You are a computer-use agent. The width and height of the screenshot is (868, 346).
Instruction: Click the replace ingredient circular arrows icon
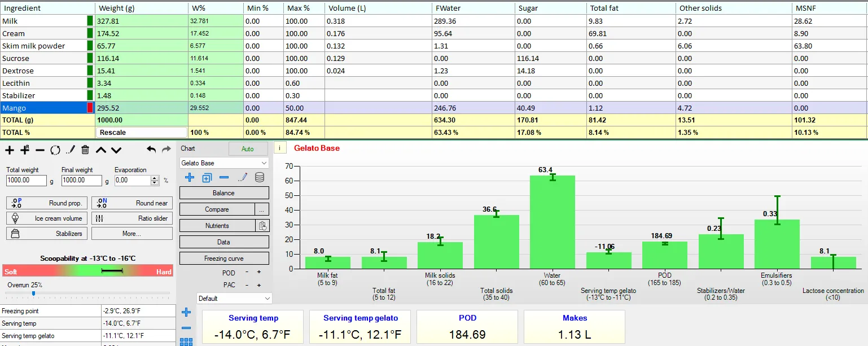click(x=55, y=150)
